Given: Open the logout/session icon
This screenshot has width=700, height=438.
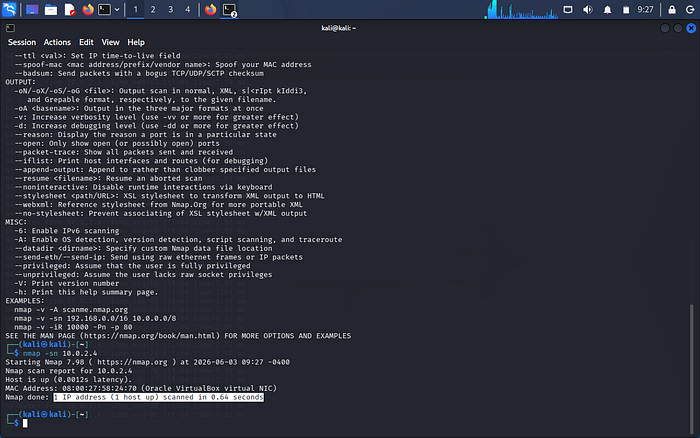Looking at the screenshot, I should click(690, 9).
